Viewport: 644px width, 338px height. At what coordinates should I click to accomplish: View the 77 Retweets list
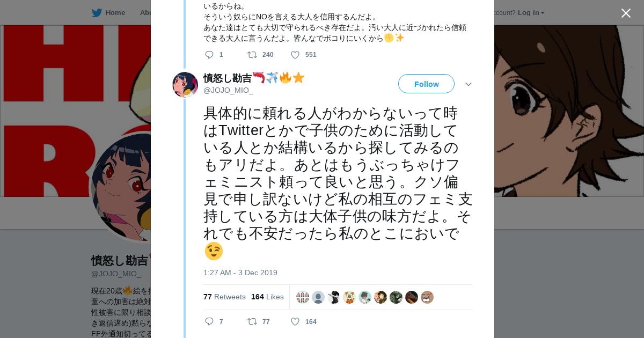tap(224, 297)
